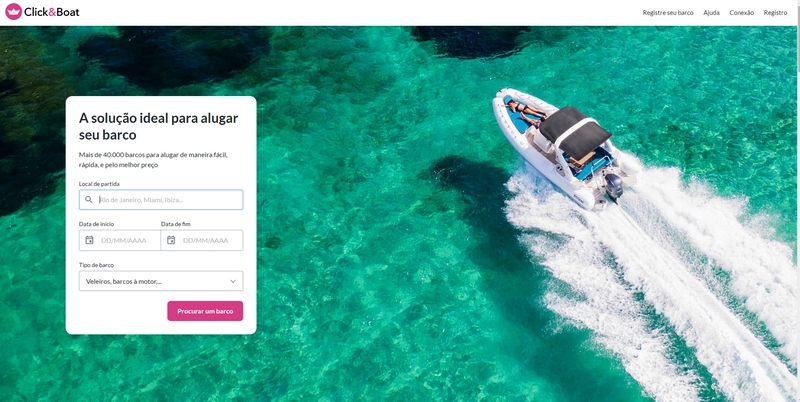Click the magnifier icon in departure field
The image size is (800, 402).
tap(89, 199)
